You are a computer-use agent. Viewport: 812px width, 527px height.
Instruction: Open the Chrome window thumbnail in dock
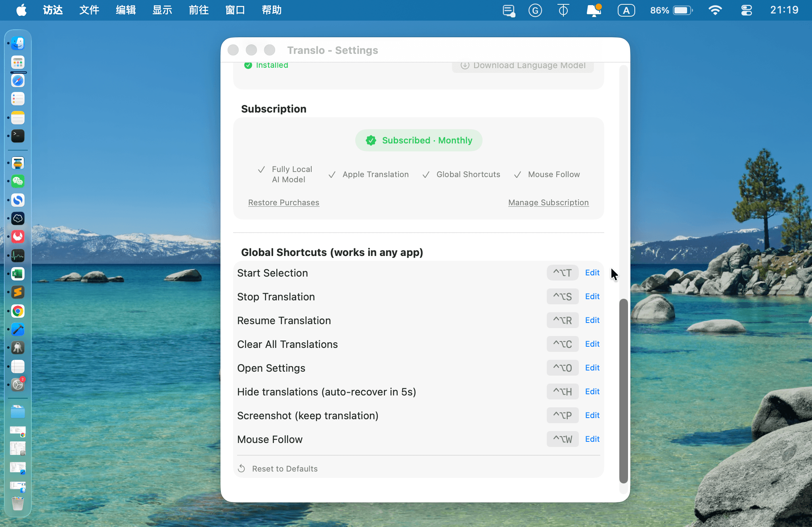(x=18, y=432)
